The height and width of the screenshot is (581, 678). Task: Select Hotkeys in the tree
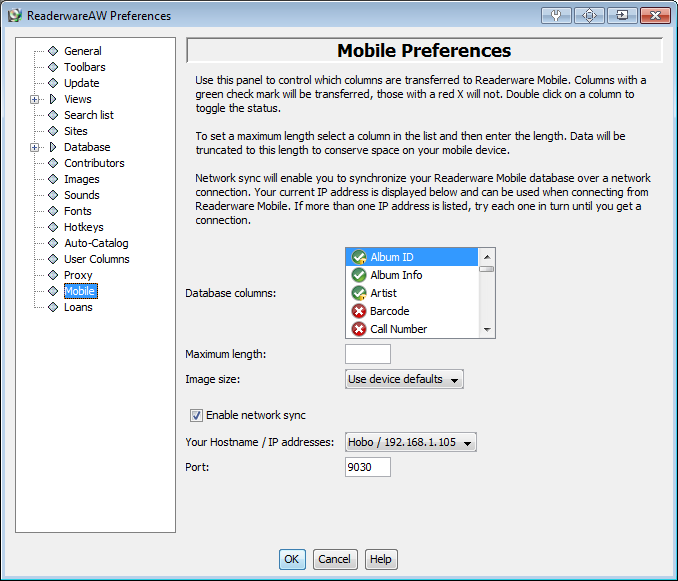pos(84,227)
